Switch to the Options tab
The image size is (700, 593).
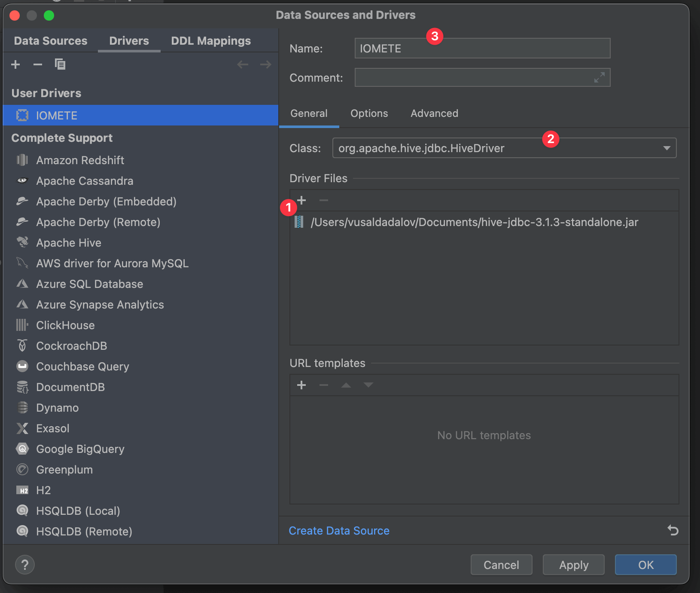click(369, 113)
